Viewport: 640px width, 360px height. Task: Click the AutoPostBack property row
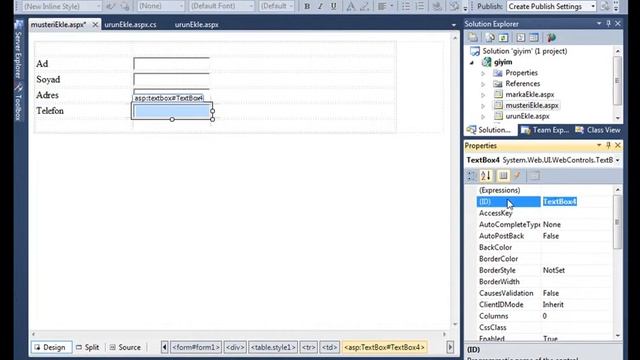544,236
